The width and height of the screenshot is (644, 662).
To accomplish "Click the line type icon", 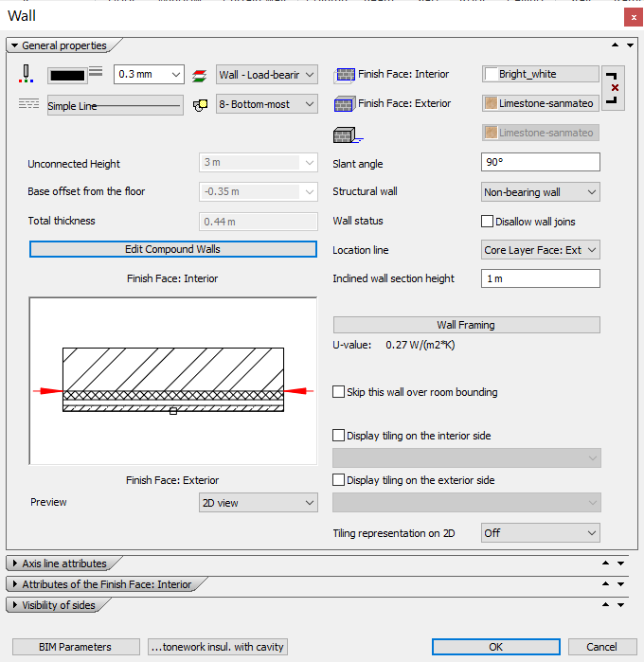I will click(29, 104).
